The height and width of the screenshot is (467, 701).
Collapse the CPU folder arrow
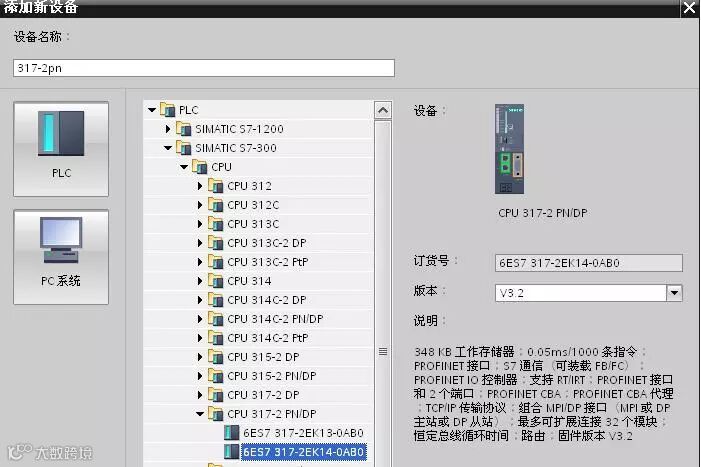184,167
